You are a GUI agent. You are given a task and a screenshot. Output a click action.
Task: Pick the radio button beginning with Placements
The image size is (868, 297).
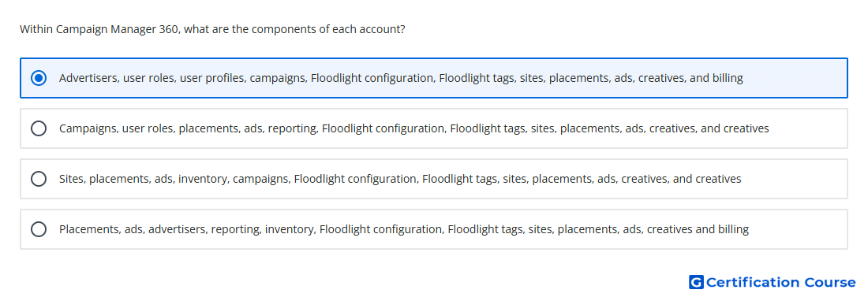click(38, 229)
